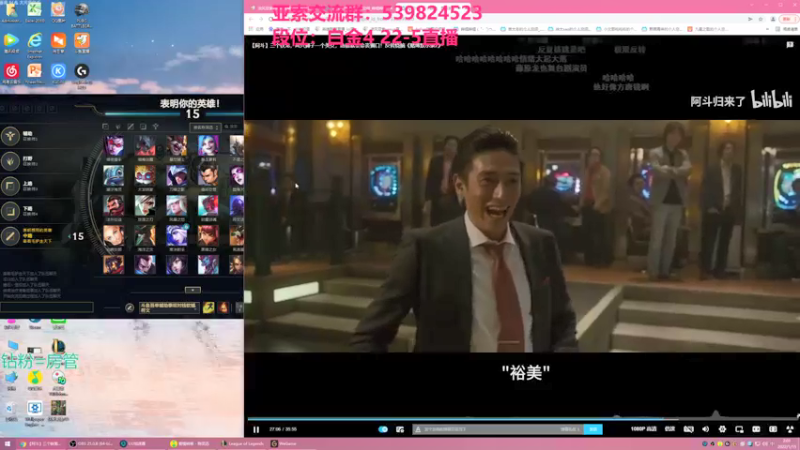This screenshot has height=450, width=800.
Task: Edit rune page pencil icon
Action: coord(130,308)
